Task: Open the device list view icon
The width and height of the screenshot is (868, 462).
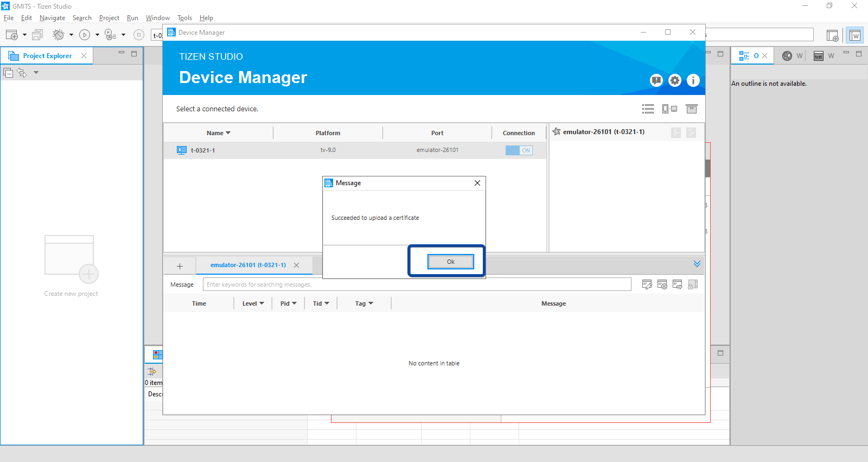Action: click(x=648, y=109)
